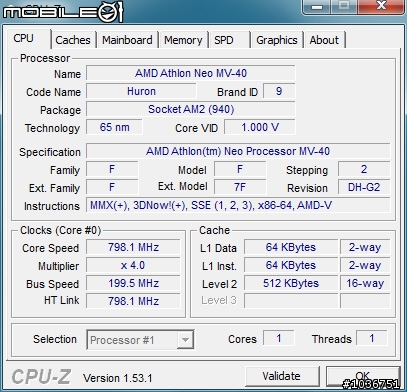This screenshot has height=392, width=407.
Task: Show the About tab
Action: coord(324,40)
